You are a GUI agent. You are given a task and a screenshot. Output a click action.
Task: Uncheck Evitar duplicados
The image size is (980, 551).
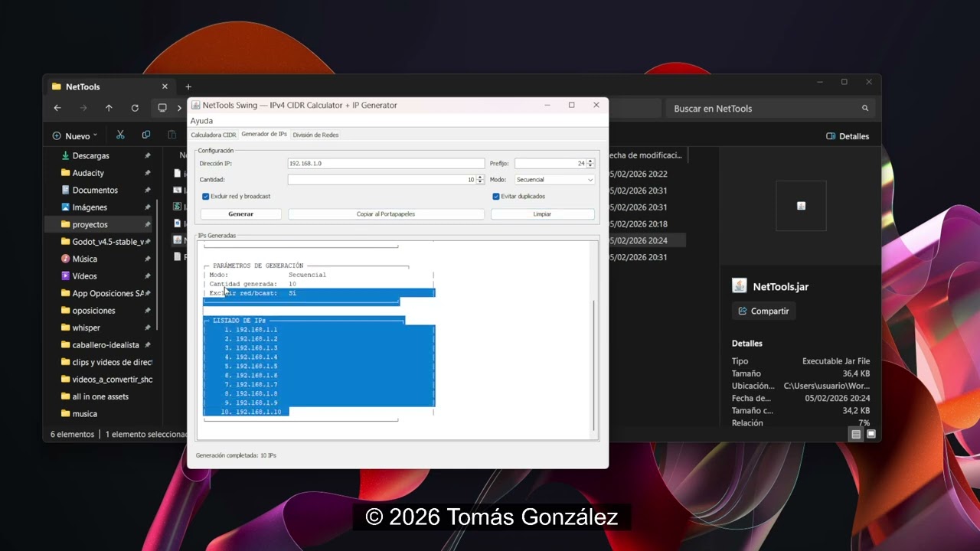pyautogui.click(x=496, y=196)
